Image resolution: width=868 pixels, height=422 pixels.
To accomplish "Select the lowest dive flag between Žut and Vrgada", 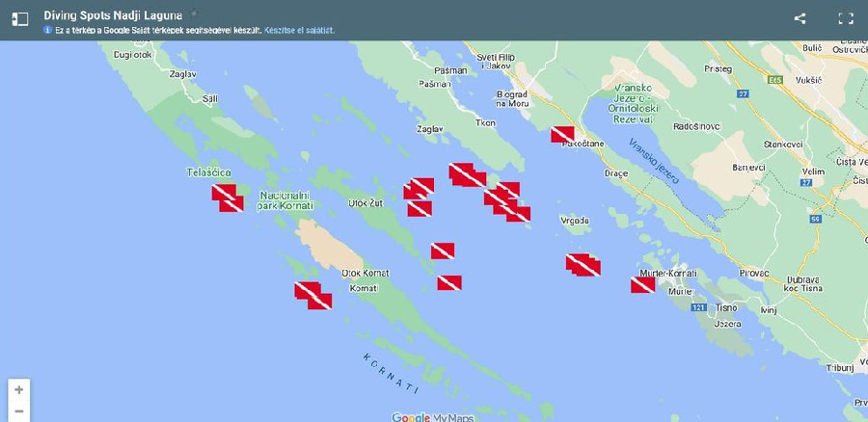I will click(x=449, y=283).
